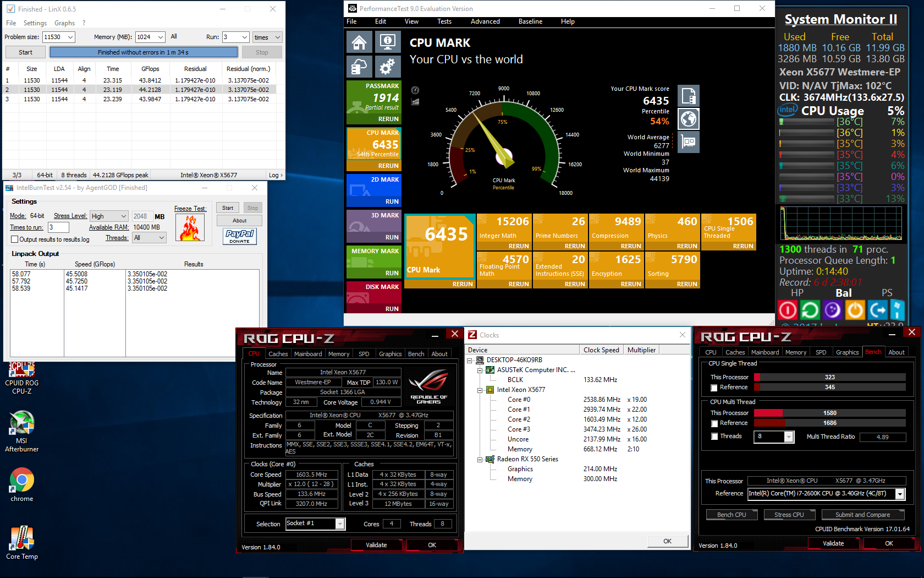Image resolution: width=924 pixels, height=578 pixels.
Task: Collapse Radeon RX 550 Series tree node
Action: [x=480, y=459]
